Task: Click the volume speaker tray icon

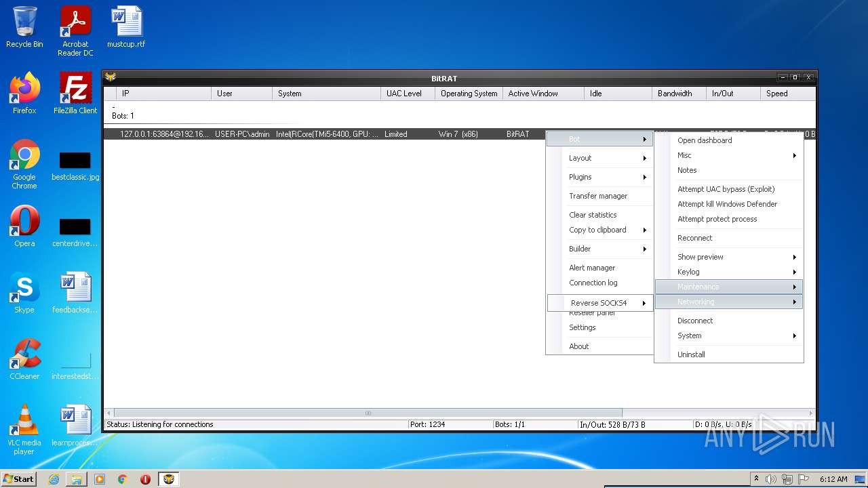Action: [x=770, y=479]
